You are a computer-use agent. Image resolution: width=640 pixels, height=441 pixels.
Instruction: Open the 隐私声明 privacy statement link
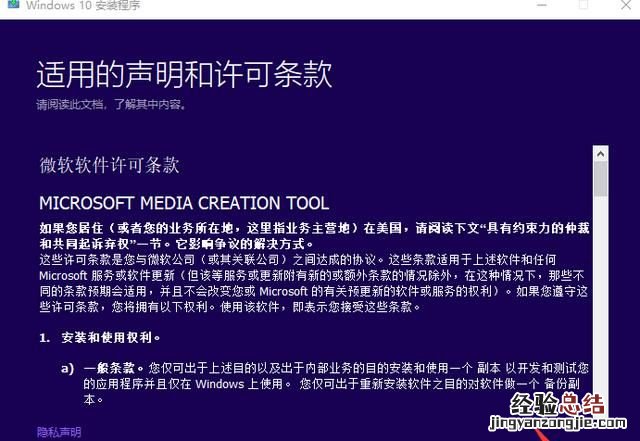(x=59, y=432)
